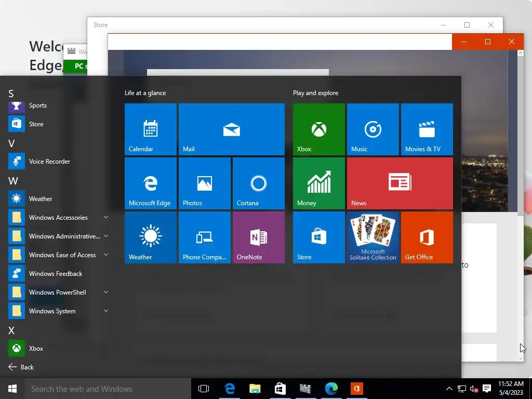Open the Store taskbar icon

pyautogui.click(x=280, y=389)
